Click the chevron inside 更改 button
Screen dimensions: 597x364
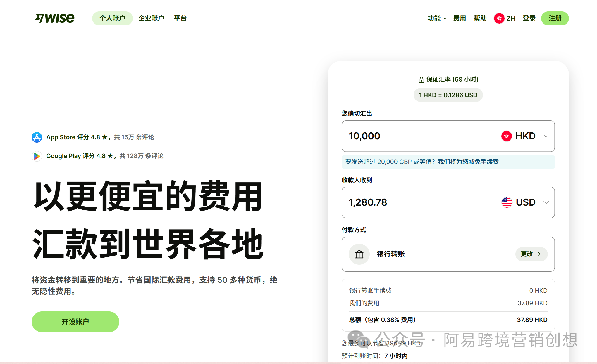click(539, 254)
